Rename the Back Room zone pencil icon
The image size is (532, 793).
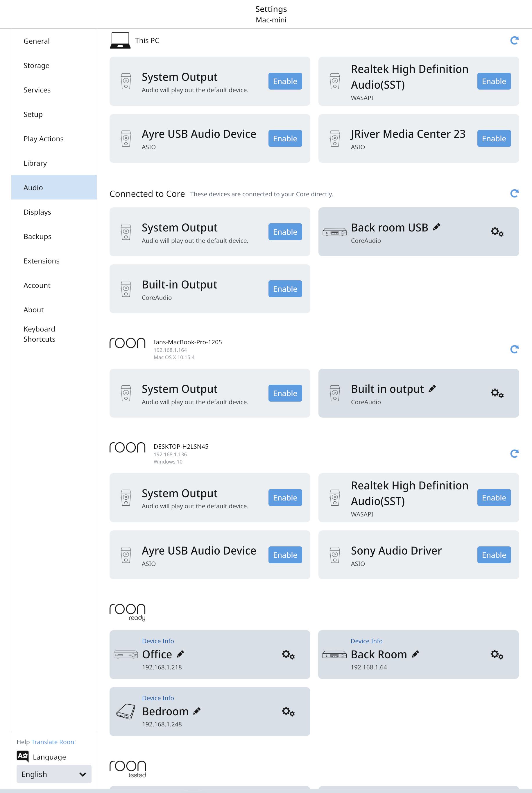click(x=415, y=654)
